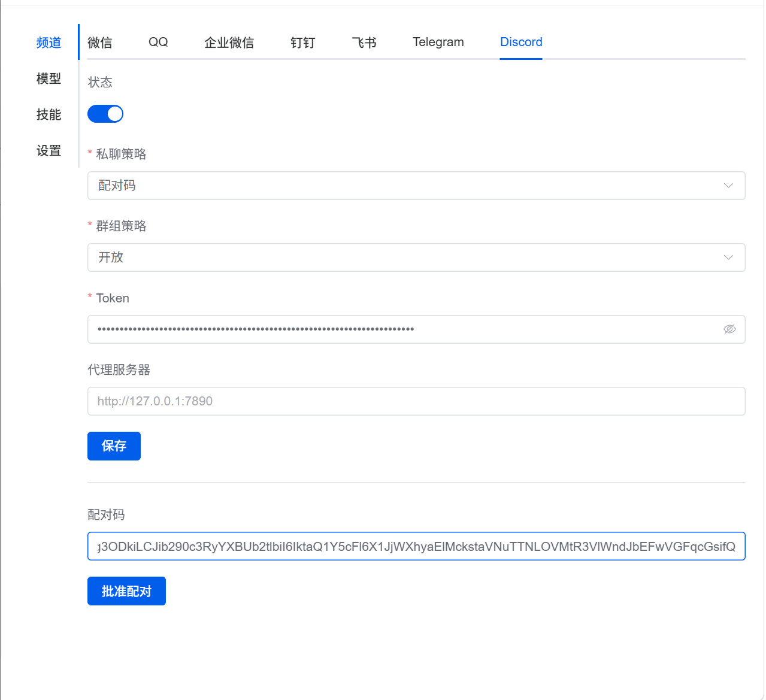Viewport: 766px width, 700px height.
Task: Disable the 状态 status switch
Action: pyautogui.click(x=105, y=114)
